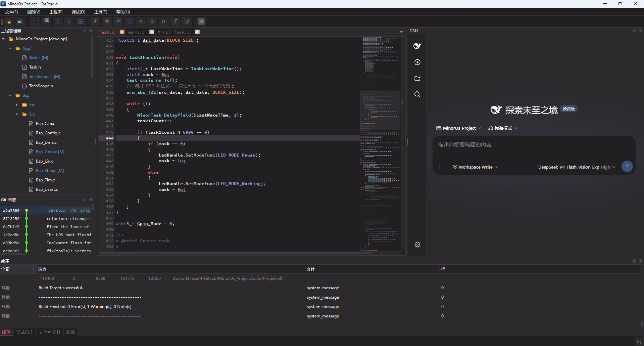
Task: Select Bsp_Can.c in project tree
Action: coord(45,124)
